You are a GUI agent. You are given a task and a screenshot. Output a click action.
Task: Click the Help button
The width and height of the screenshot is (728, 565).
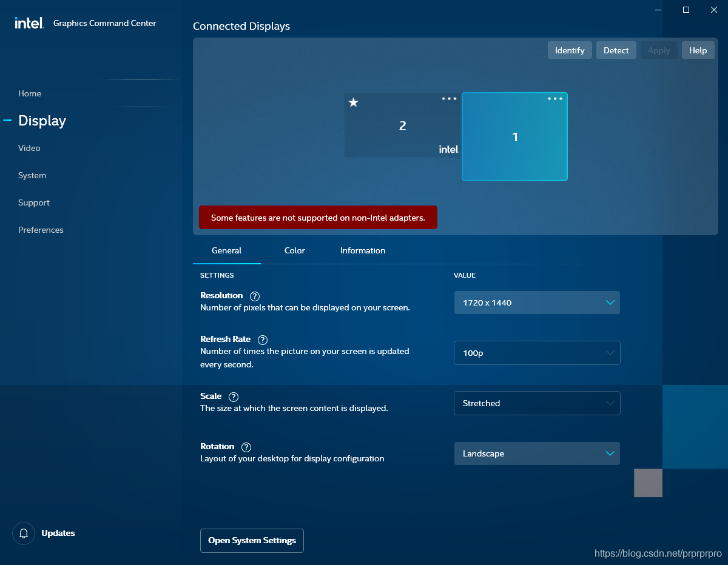click(x=698, y=50)
